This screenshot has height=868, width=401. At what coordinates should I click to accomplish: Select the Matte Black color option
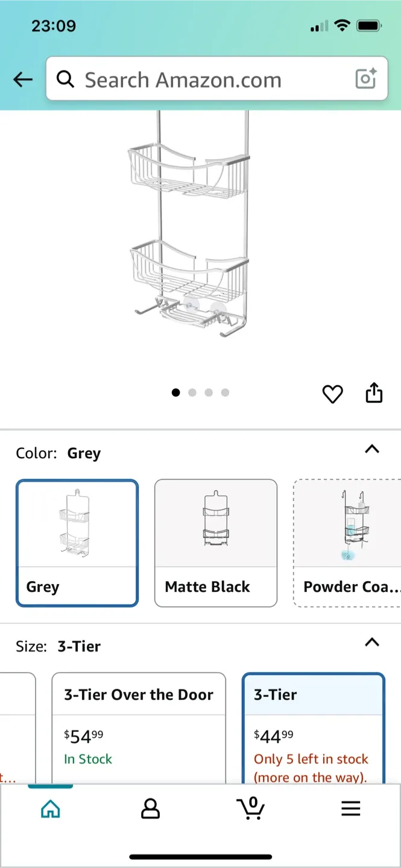(x=216, y=542)
